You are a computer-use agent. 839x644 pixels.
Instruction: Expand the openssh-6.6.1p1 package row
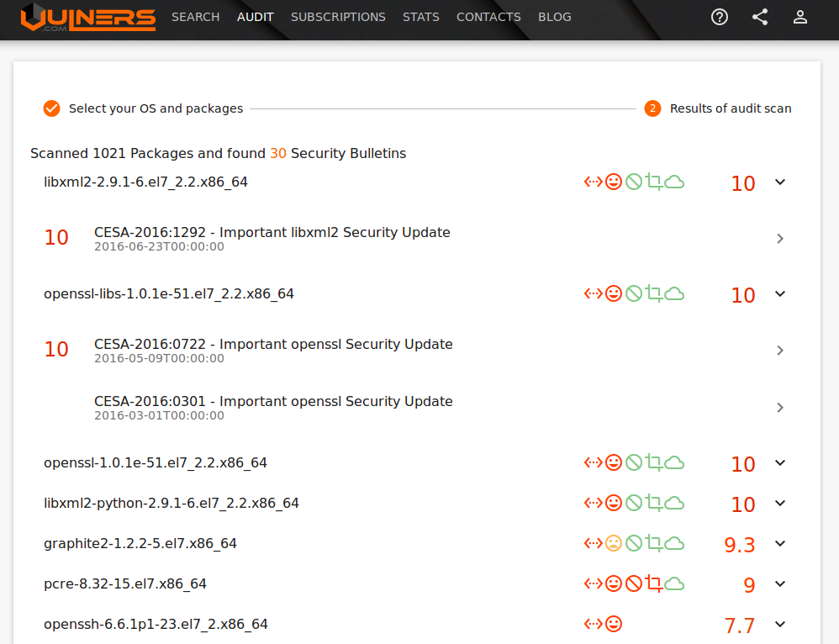click(780, 626)
